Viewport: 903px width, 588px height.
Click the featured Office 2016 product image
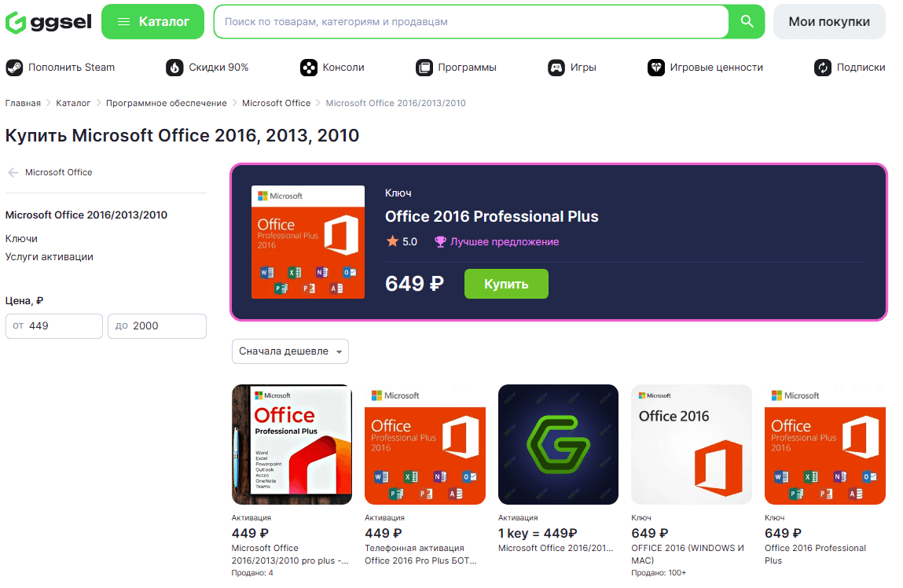click(x=308, y=242)
